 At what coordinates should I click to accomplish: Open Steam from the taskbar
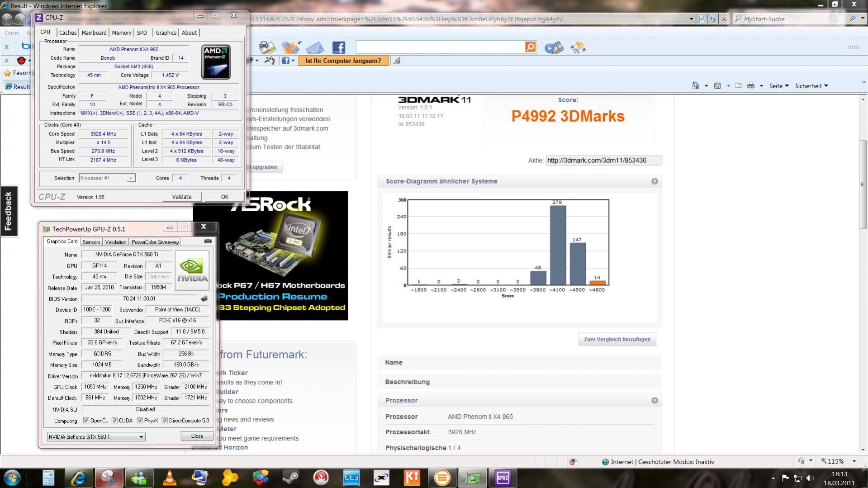290,478
